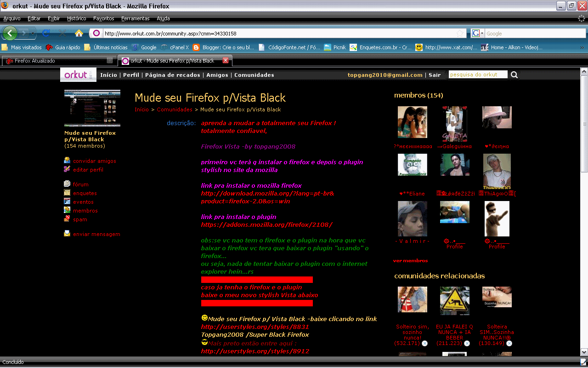The height and width of the screenshot is (368, 588).
Task: Open userstyles.org/styles/8831 link
Action: (255, 327)
